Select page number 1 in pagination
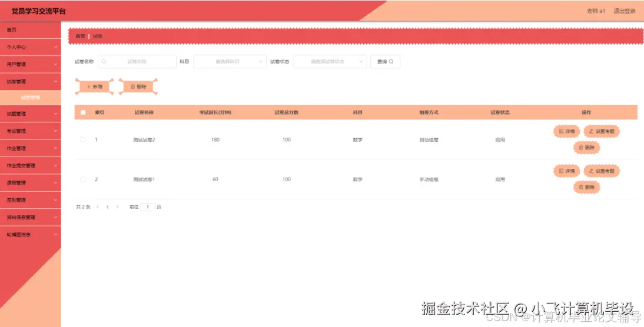Viewport: 644px width, 327px height. tap(108, 207)
